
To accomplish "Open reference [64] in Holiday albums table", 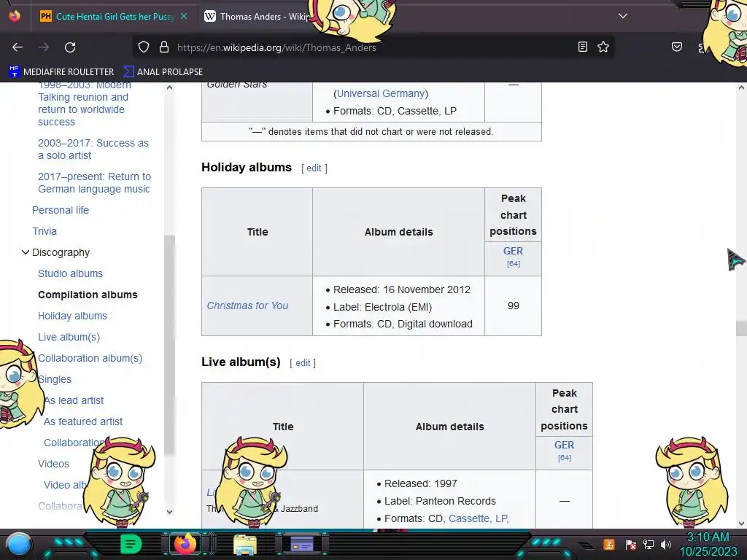I will click(x=514, y=264).
